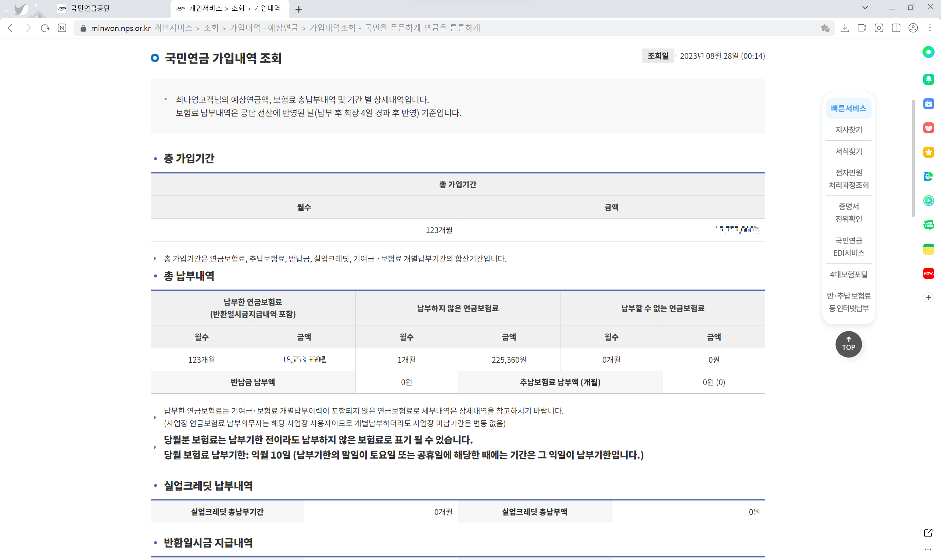946x560 pixels.
Task: Open the downloads icon in the toolbar
Action: click(x=845, y=28)
